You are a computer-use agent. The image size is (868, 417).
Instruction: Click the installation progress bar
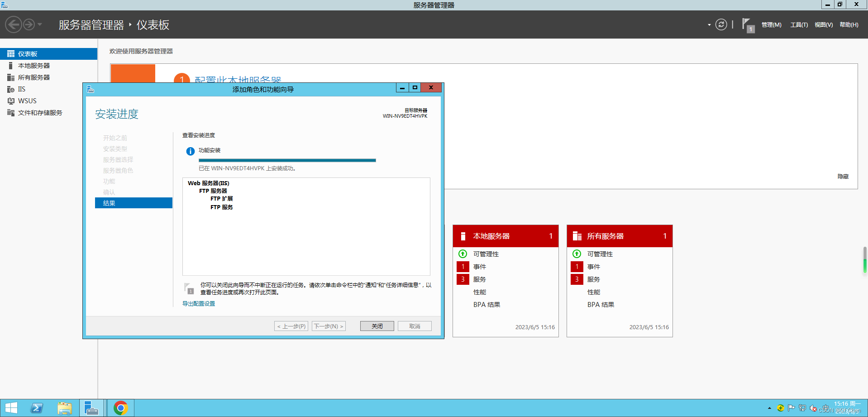[x=287, y=160]
